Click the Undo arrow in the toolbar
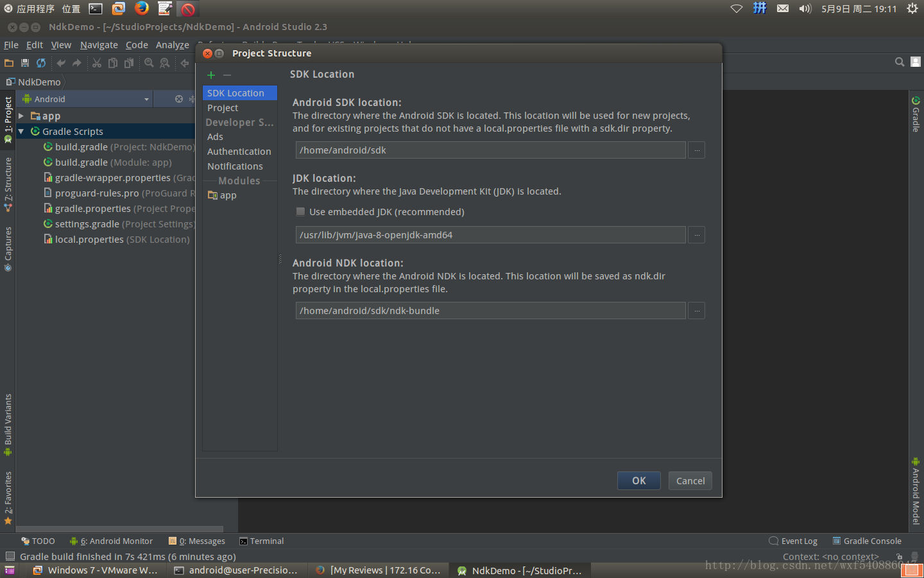This screenshot has height=578, width=924. [x=61, y=63]
